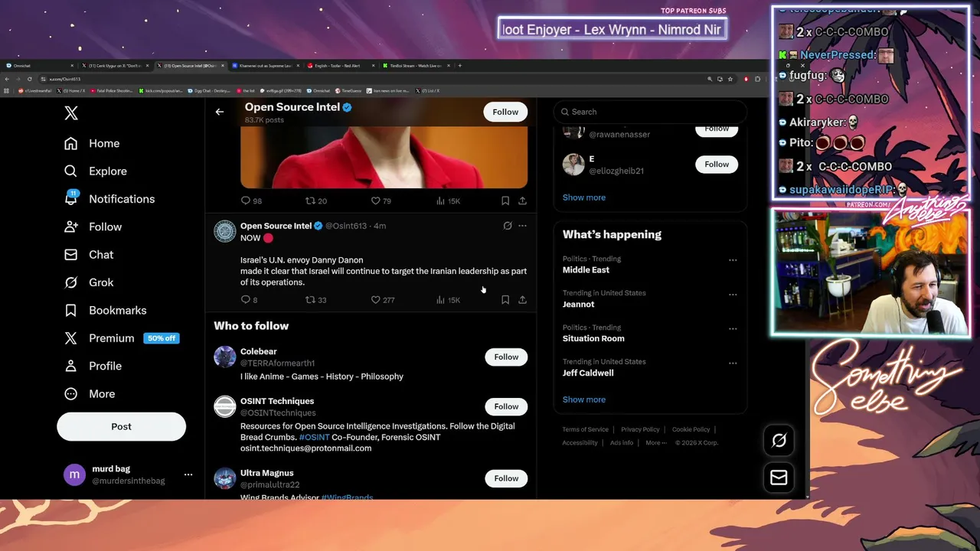Viewport: 980px width, 551px height.
Task: Open more options for Jeff Caldwell trend
Action: 733,364
